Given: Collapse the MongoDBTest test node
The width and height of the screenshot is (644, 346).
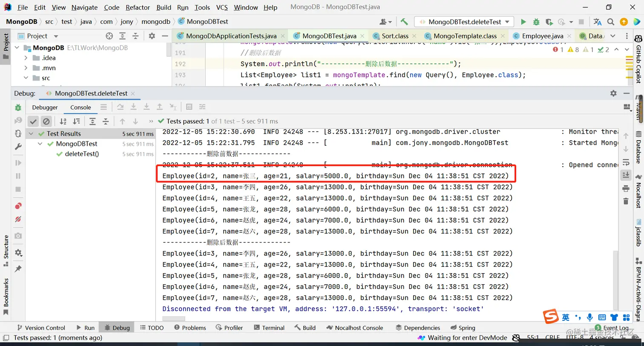Looking at the screenshot, I should (40, 144).
